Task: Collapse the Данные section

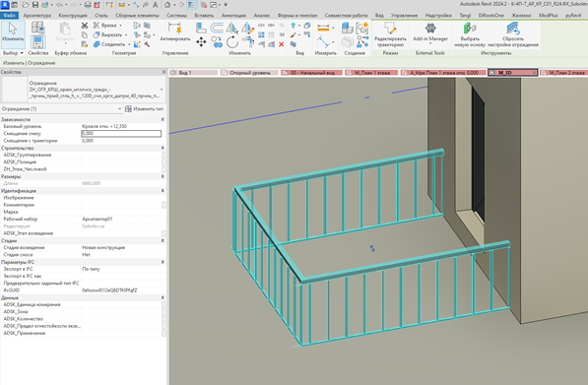Action: pyautogui.click(x=163, y=297)
